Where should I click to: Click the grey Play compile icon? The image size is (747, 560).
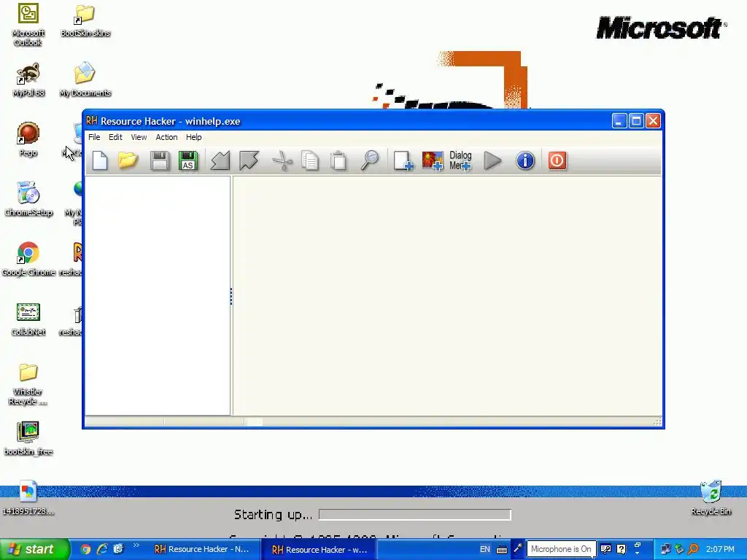[x=492, y=160]
